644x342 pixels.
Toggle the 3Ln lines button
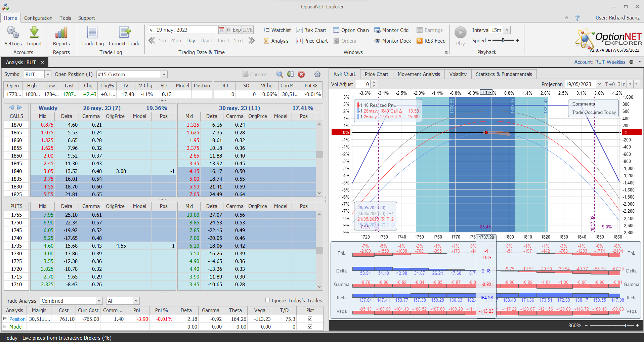pyautogui.click(x=622, y=84)
